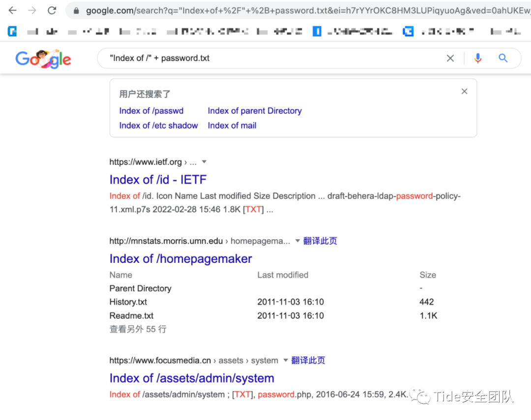Click '查看另外 55 行' to show more rows
Viewport: 531px width, 420px height.
point(138,329)
